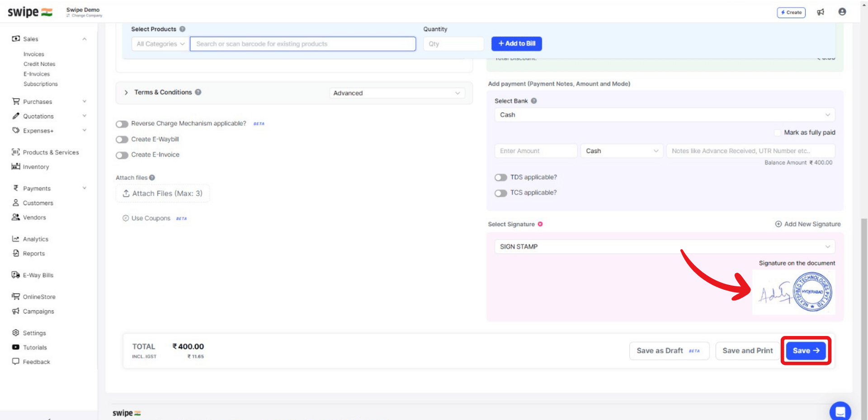This screenshot has width=868, height=420.
Task: Click the Vendors people icon
Action: (16, 217)
